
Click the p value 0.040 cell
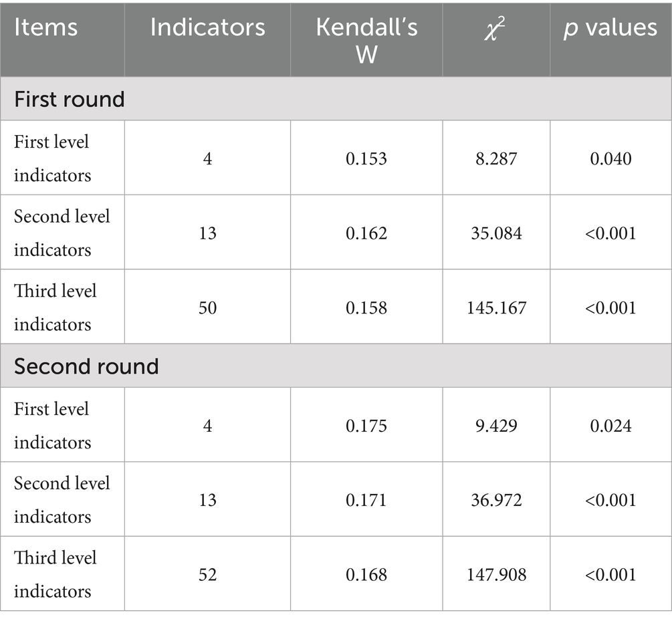(x=610, y=158)
